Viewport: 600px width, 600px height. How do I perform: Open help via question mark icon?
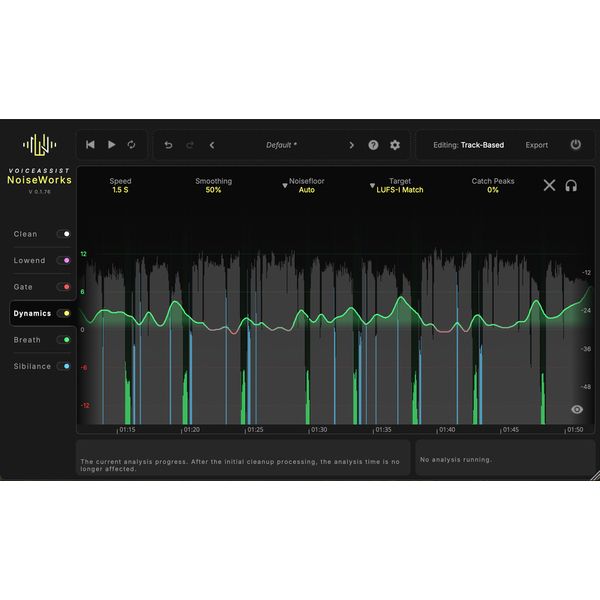point(373,145)
